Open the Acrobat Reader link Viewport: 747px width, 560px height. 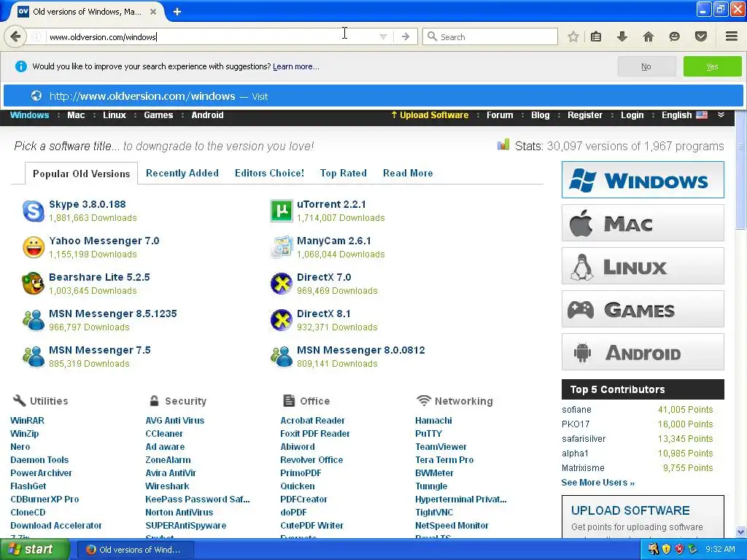click(312, 421)
